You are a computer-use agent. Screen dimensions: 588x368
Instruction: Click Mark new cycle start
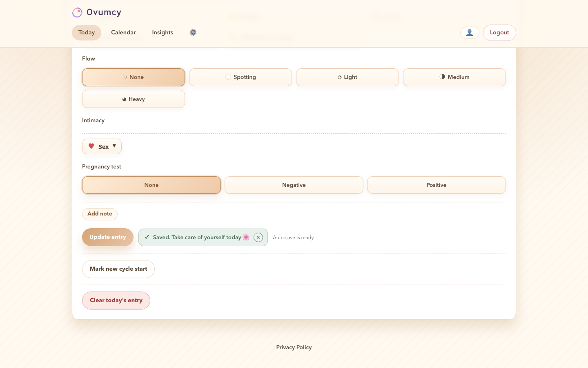pyautogui.click(x=118, y=269)
